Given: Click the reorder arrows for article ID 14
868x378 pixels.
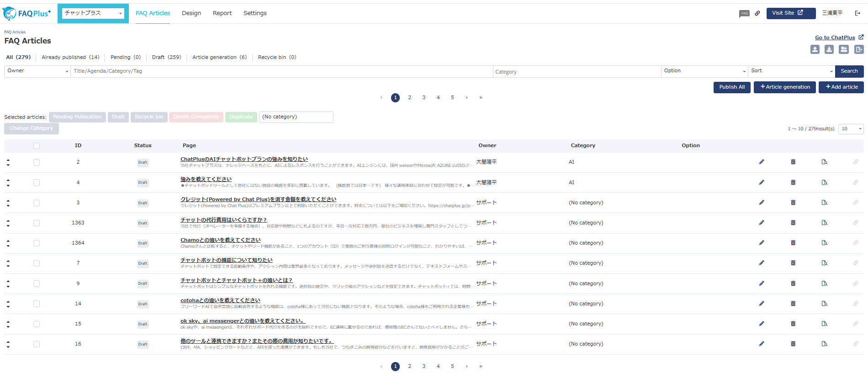Looking at the screenshot, I should click(8, 303).
